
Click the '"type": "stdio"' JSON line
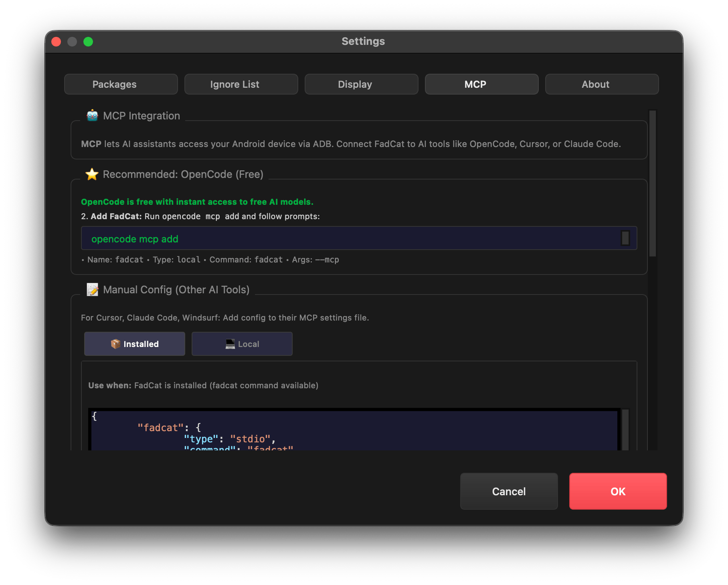point(230,439)
